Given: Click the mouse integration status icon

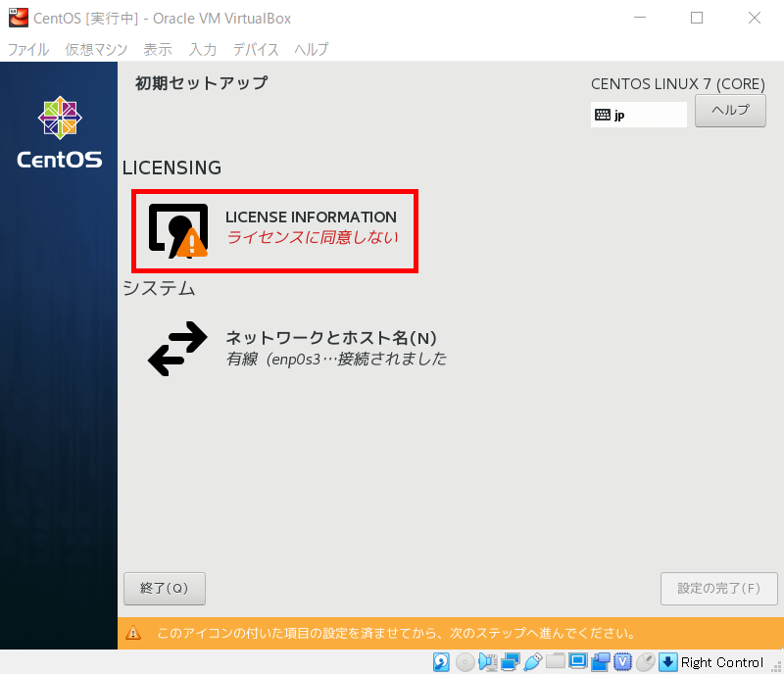Looking at the screenshot, I should click(646, 662).
